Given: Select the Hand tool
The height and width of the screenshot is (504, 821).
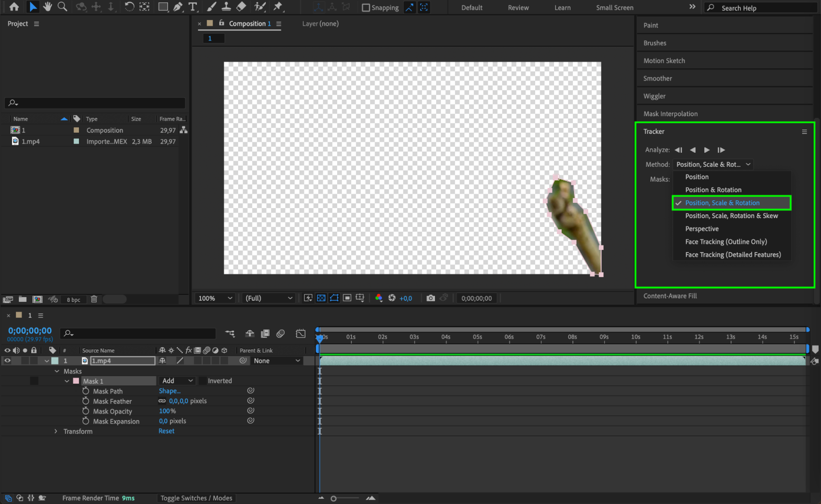Looking at the screenshot, I should pyautogui.click(x=48, y=7).
